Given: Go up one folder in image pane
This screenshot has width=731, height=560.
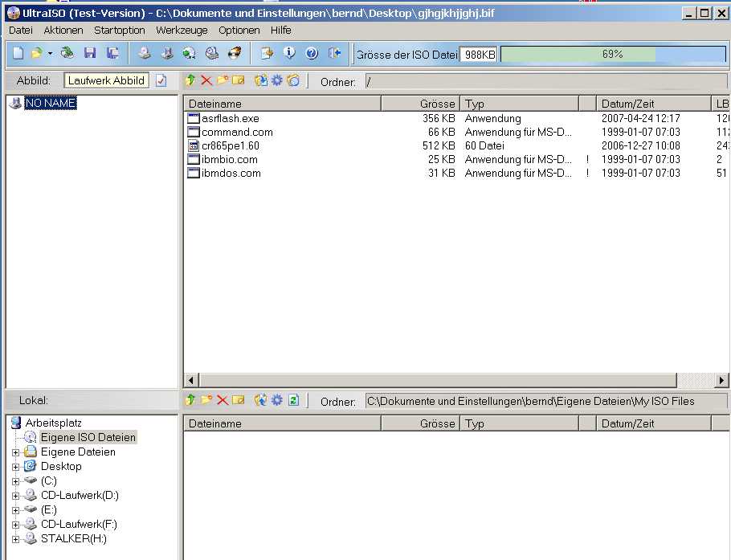Looking at the screenshot, I should [x=190, y=80].
